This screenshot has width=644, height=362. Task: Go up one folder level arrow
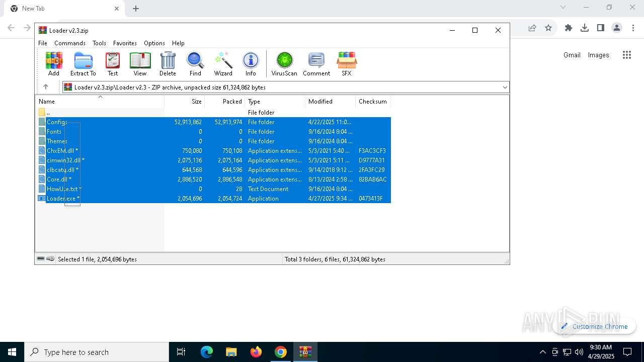click(46, 87)
